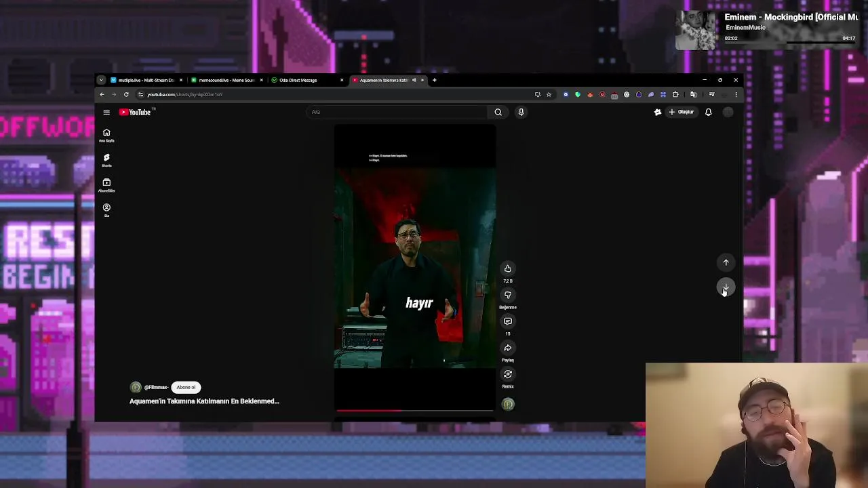This screenshot has height=488, width=868.
Task: Close the memesound.live tab
Action: coord(261,80)
